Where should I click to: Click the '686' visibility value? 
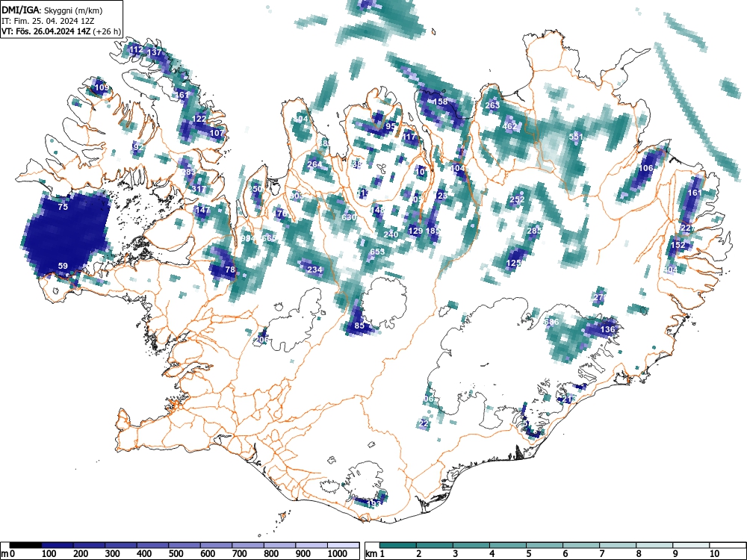coord(552,323)
